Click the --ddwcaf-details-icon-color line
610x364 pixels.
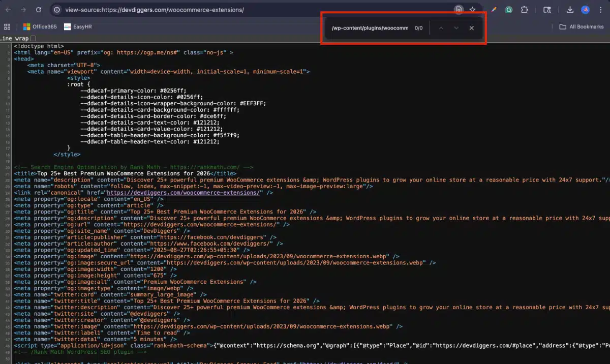coord(141,97)
